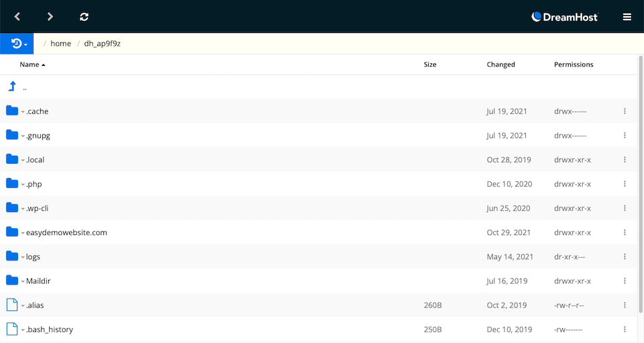Viewport: 644px width, 343px height.
Task: Expand the dropdown arrow beside easydemowebsite.com
Action: pyautogui.click(x=23, y=233)
